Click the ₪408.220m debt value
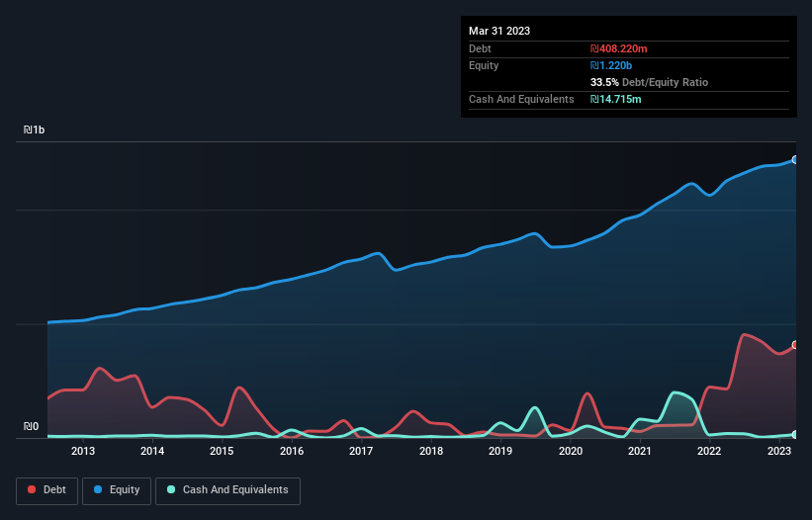 (619, 48)
